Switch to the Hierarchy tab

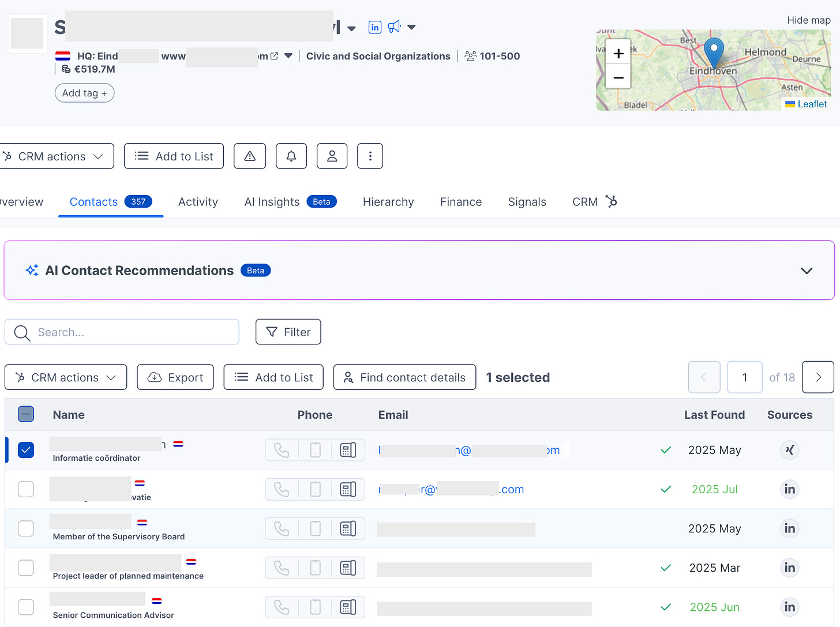[x=388, y=202]
